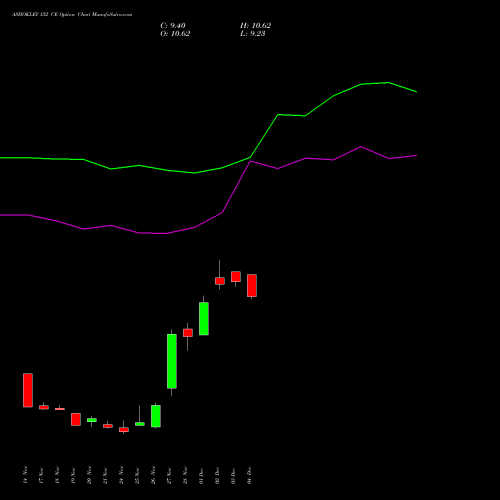Screen dimensions: 500x500
Task: Click the 27 Nov date label
Action: (169, 475)
